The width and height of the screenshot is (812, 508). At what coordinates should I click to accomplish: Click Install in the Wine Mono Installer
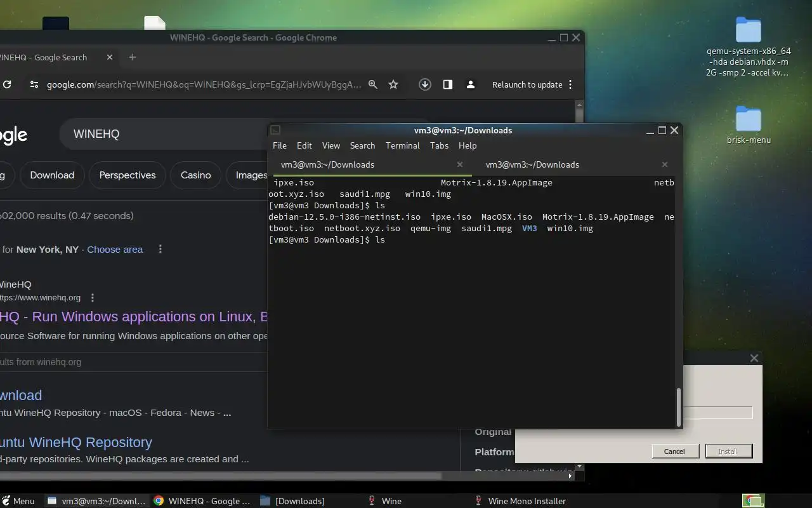[728, 451]
